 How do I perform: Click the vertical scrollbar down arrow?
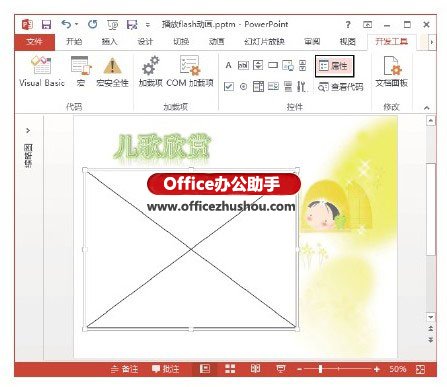click(x=431, y=317)
